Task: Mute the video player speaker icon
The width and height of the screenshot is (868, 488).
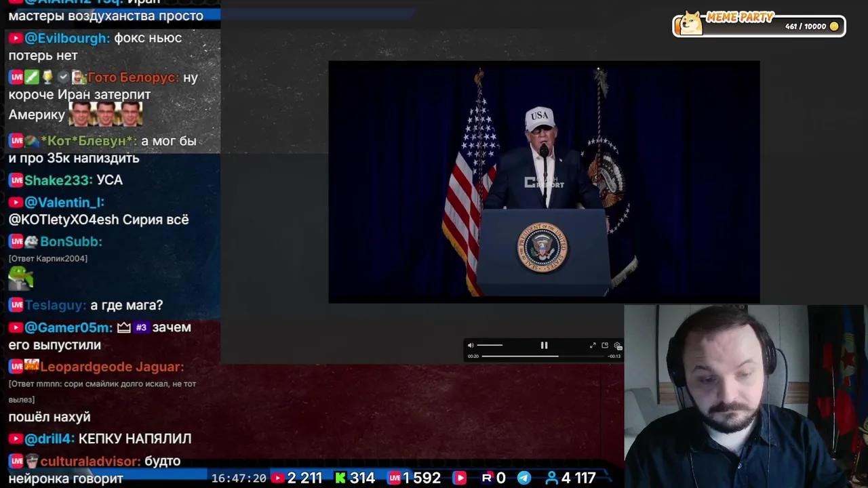Action: [471, 346]
